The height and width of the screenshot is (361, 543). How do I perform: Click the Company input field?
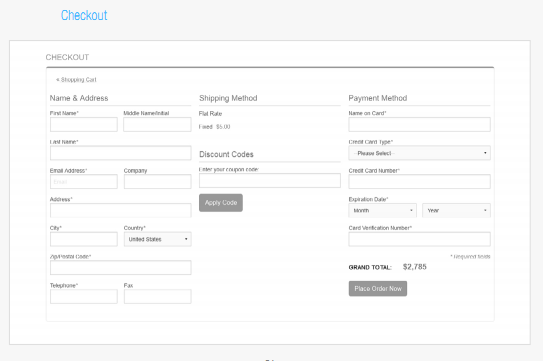point(158,182)
